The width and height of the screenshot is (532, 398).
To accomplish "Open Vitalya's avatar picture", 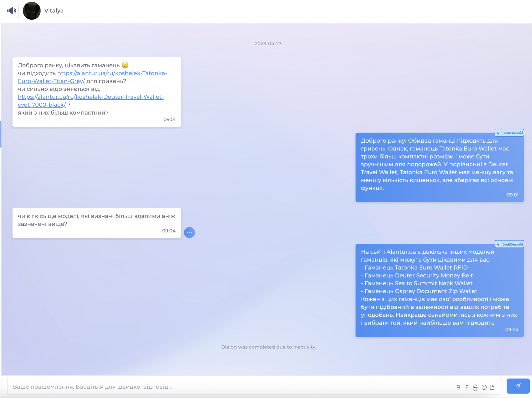I will [32, 11].
